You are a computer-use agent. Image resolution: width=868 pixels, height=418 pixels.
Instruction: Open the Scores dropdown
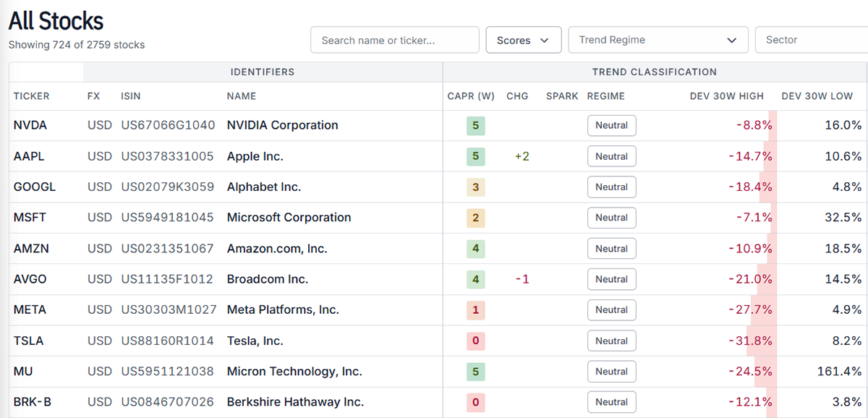pos(524,40)
